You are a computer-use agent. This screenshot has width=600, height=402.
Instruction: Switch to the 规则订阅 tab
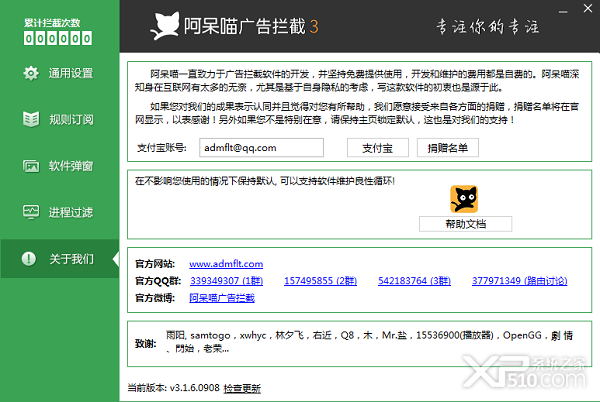point(60,119)
